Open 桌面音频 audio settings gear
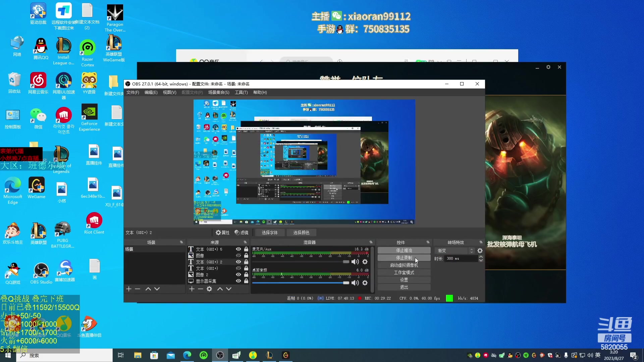This screenshot has width=644, height=362. point(365,283)
